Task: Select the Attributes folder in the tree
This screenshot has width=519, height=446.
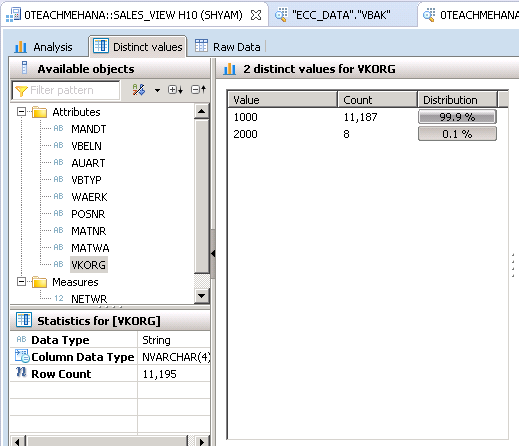Action: 76,112
